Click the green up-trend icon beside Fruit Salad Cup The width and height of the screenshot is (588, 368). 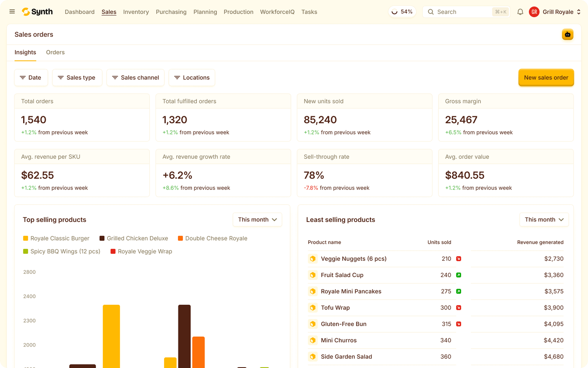[x=458, y=275]
